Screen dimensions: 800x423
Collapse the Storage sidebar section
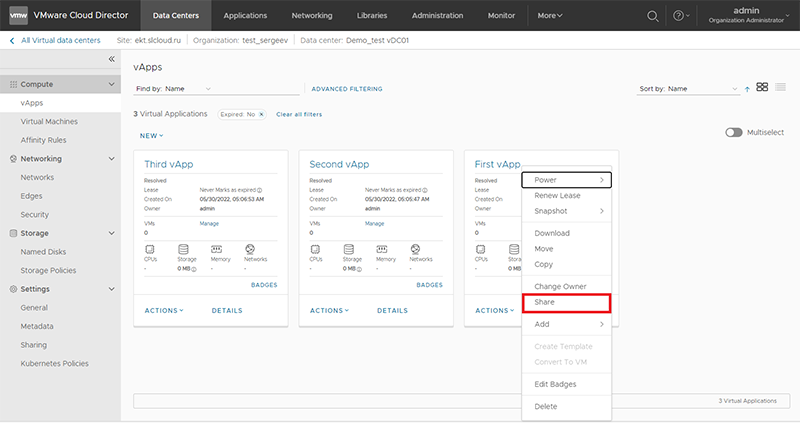pyautogui.click(x=111, y=233)
